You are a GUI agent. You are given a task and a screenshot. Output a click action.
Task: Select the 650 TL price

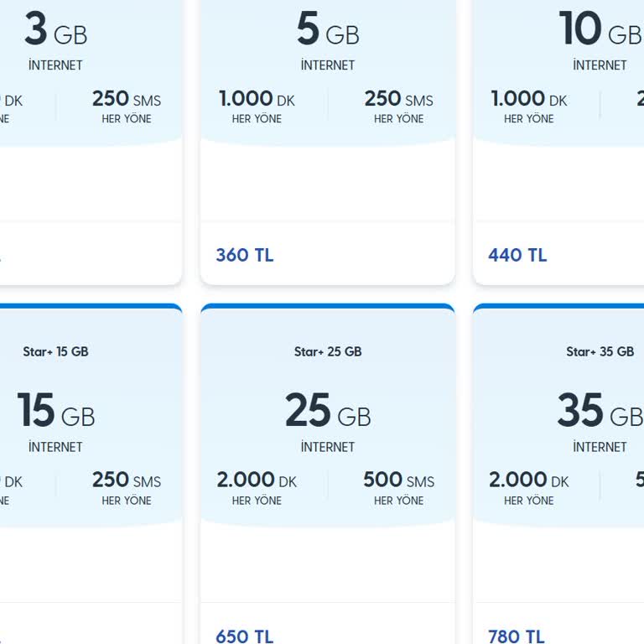pyautogui.click(x=244, y=636)
